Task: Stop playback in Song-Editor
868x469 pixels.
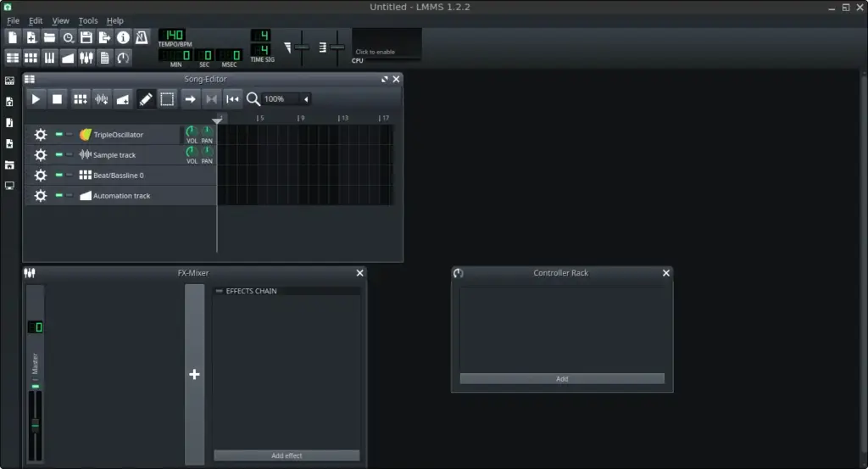Action: pos(57,99)
